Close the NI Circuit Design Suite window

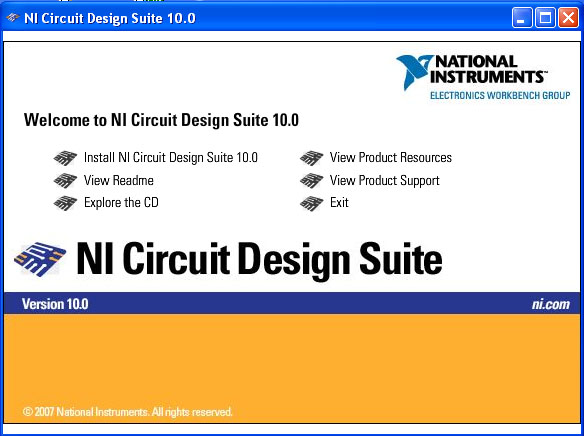point(568,17)
